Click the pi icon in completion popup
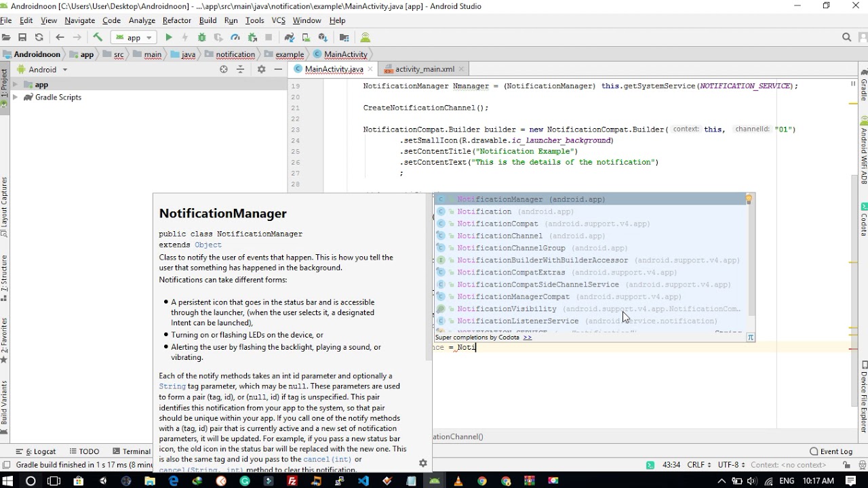This screenshot has height=488, width=868. pyautogui.click(x=750, y=337)
